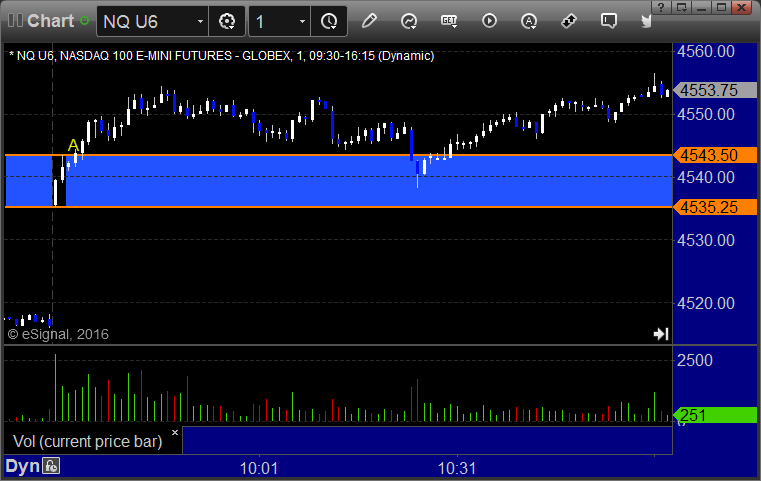Image resolution: width=761 pixels, height=481 pixels.
Task: Click the 2500 volume axis label
Action: pos(695,360)
